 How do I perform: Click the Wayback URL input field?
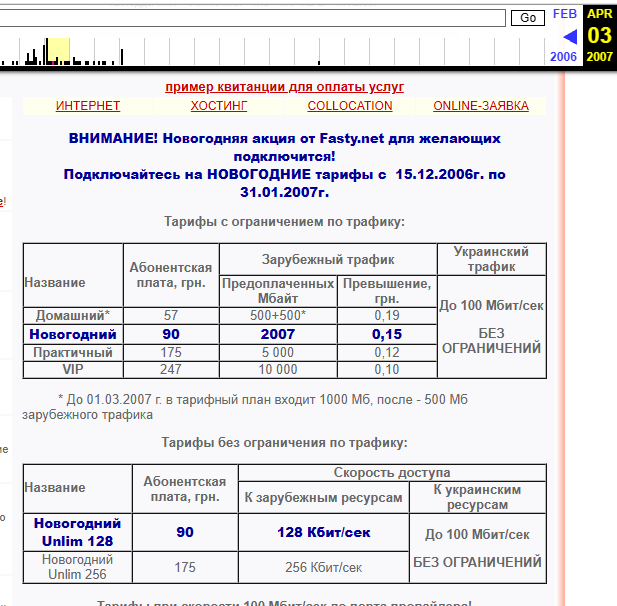[252, 18]
